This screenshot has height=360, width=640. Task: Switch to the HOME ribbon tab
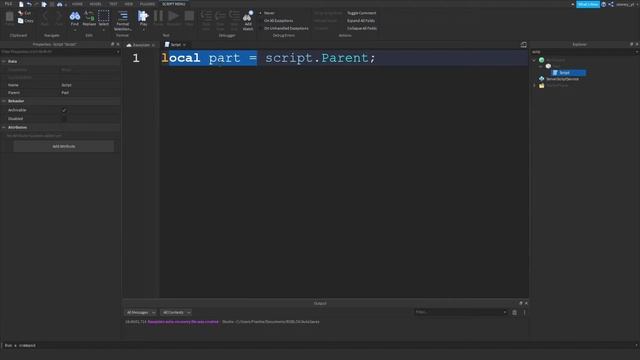pyautogui.click(x=77, y=4)
